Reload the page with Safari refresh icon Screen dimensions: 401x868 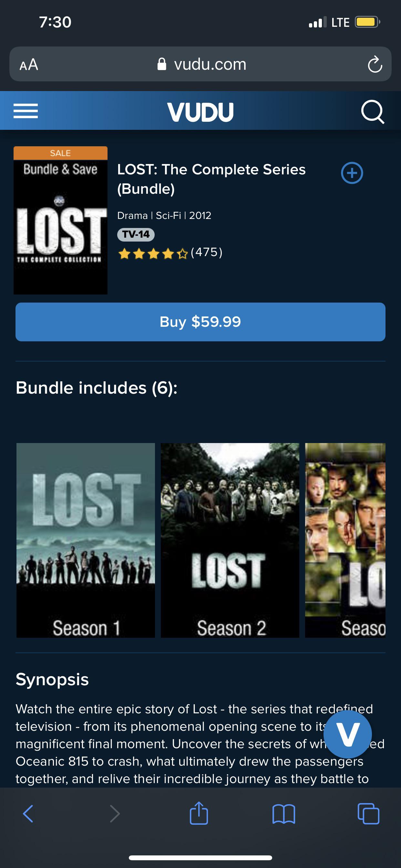pyautogui.click(x=375, y=64)
